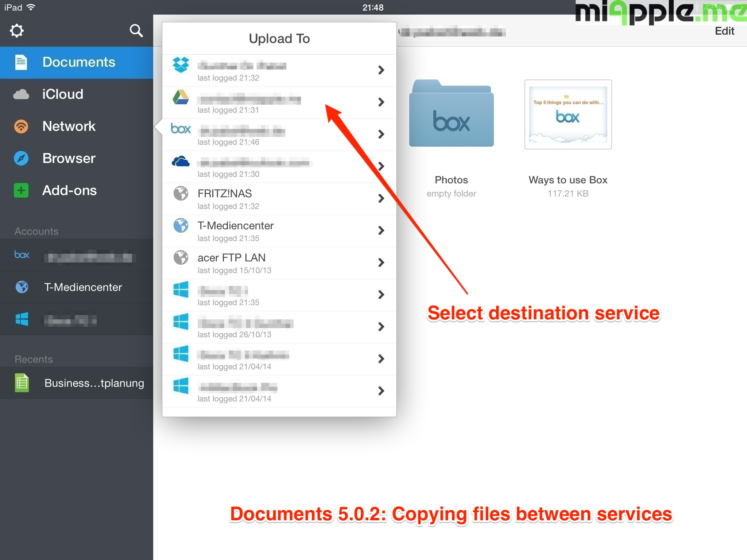747x560 pixels.
Task: Click the acer FTP LAN globe icon
Action: click(x=181, y=257)
